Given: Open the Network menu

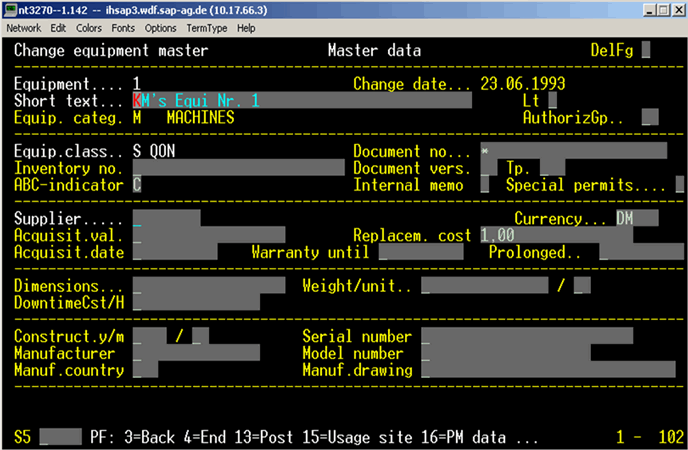Looking at the screenshot, I should pos(23,28).
